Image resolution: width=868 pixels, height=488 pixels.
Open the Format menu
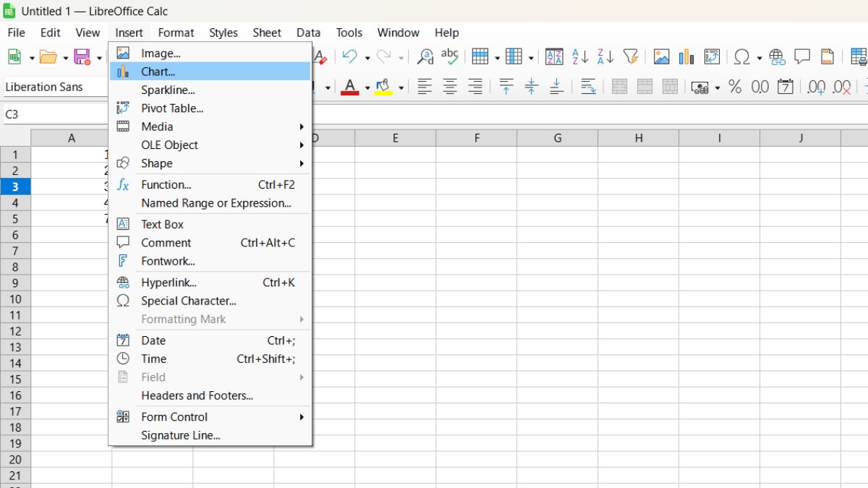click(x=176, y=33)
